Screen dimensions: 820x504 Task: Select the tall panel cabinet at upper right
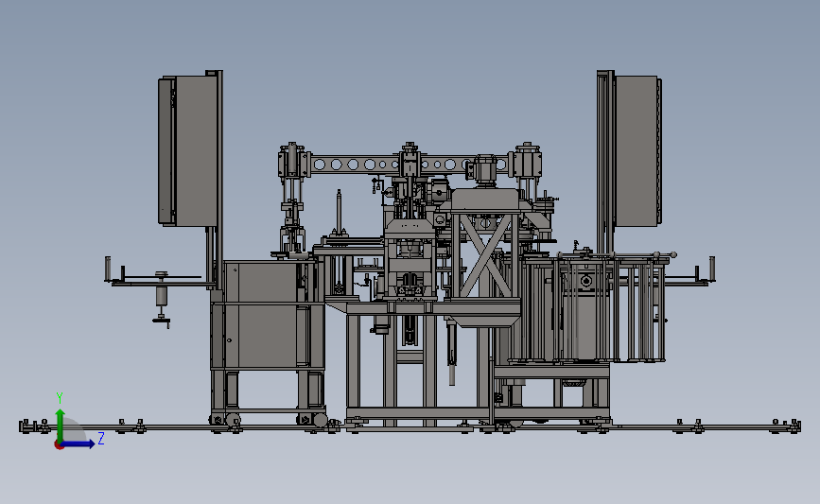click(637, 151)
